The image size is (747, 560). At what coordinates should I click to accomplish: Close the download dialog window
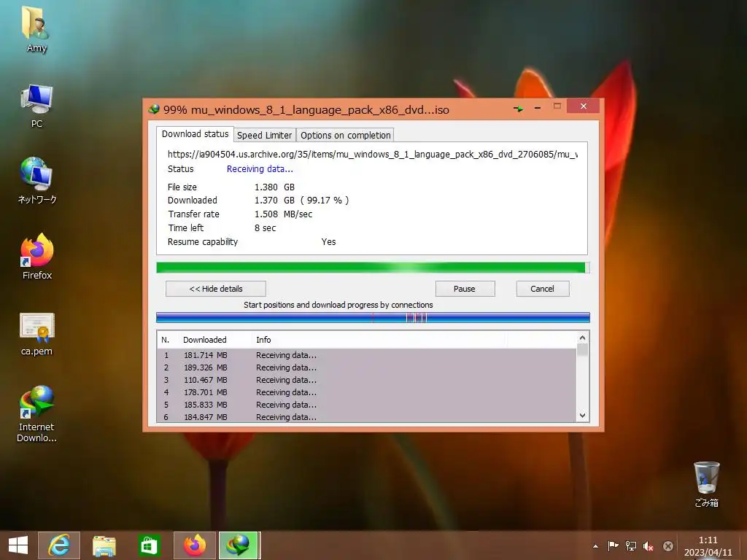pos(583,106)
